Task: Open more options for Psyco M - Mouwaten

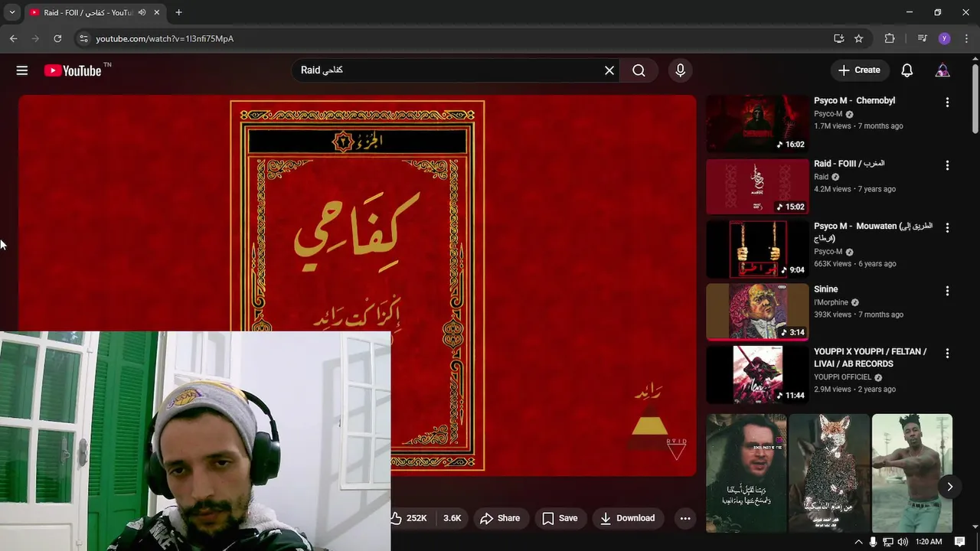Action: click(x=947, y=228)
